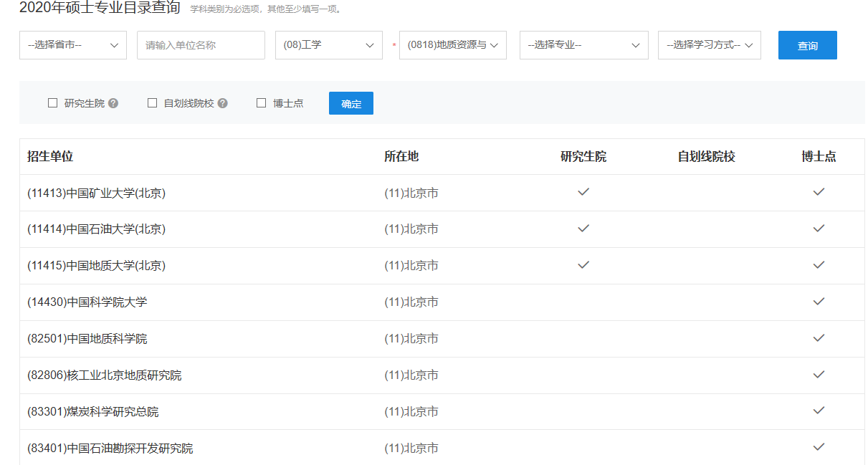Enable the 研究生院 filter checkbox
Viewport: 868px width, 465px height.
coord(52,103)
